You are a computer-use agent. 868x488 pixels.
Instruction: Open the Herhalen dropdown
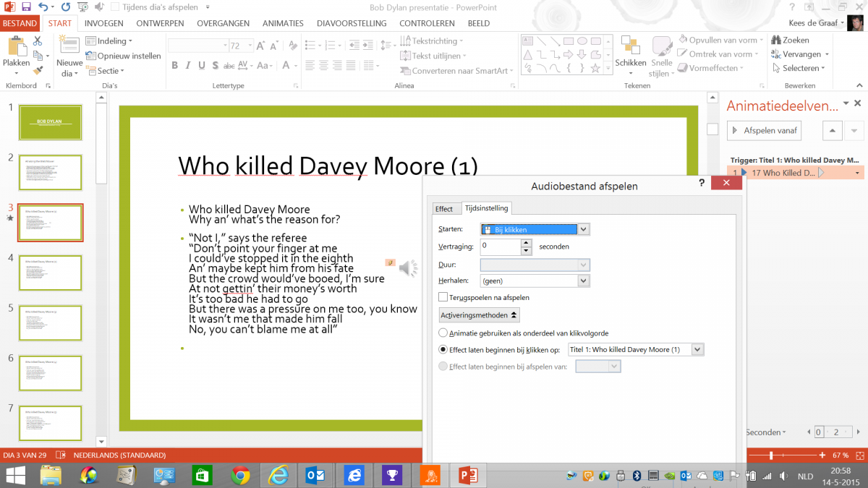(584, 281)
